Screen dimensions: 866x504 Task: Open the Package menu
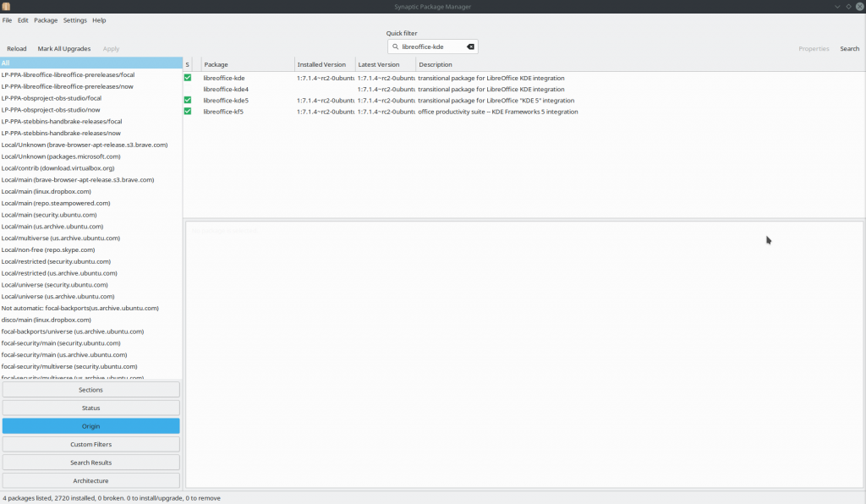click(46, 20)
